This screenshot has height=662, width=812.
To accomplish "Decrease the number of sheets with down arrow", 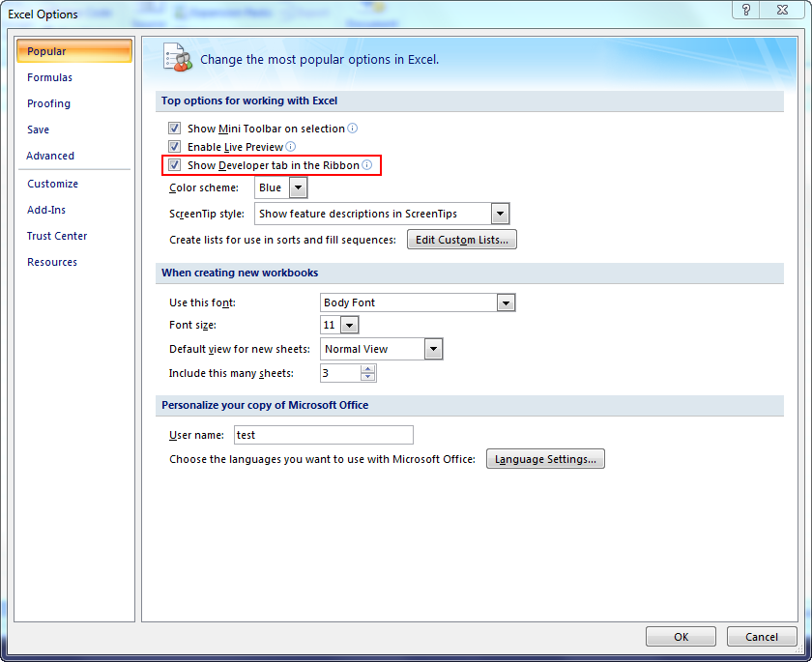I will [x=367, y=377].
